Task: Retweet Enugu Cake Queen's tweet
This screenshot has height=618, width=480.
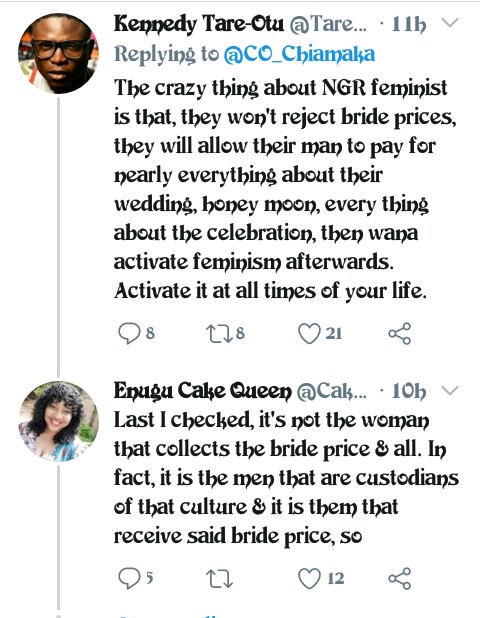Action: [x=220, y=579]
